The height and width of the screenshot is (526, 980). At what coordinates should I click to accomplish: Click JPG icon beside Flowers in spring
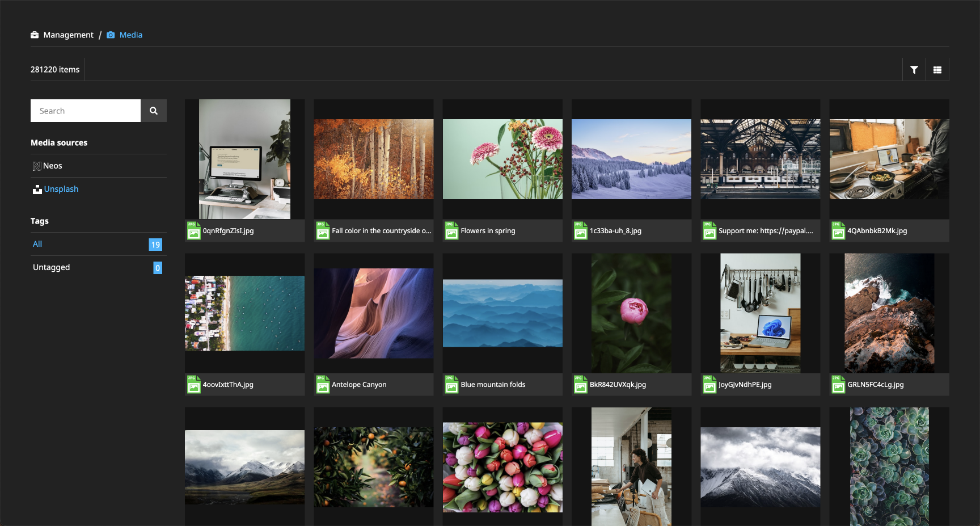[x=451, y=231]
